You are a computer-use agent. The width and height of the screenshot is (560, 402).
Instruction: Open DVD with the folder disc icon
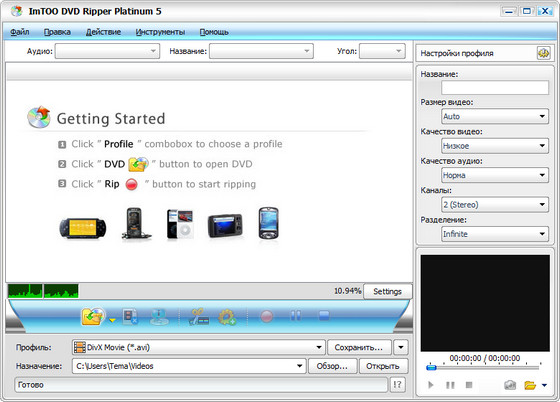tap(92, 316)
